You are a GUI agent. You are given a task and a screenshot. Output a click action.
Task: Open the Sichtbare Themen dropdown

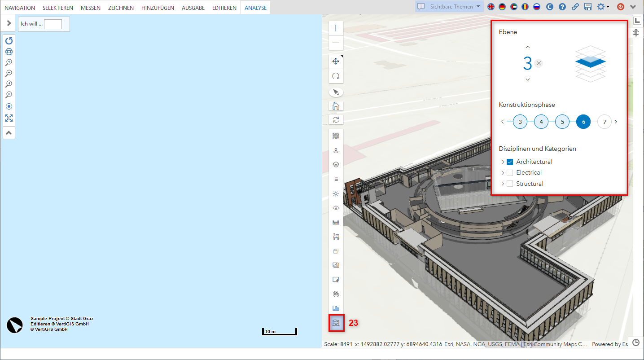click(x=449, y=7)
